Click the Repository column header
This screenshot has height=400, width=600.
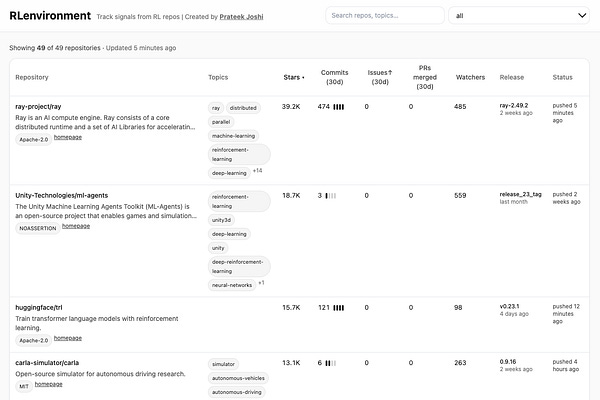pos(32,77)
